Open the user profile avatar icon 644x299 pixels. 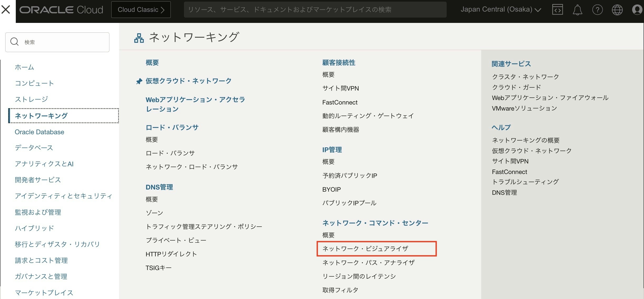click(x=637, y=10)
